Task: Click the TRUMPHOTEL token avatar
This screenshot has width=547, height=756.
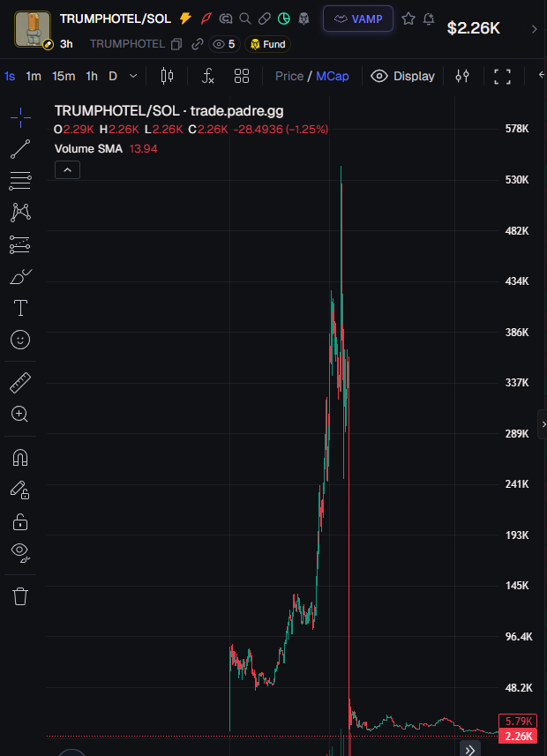Action: pos(33,29)
